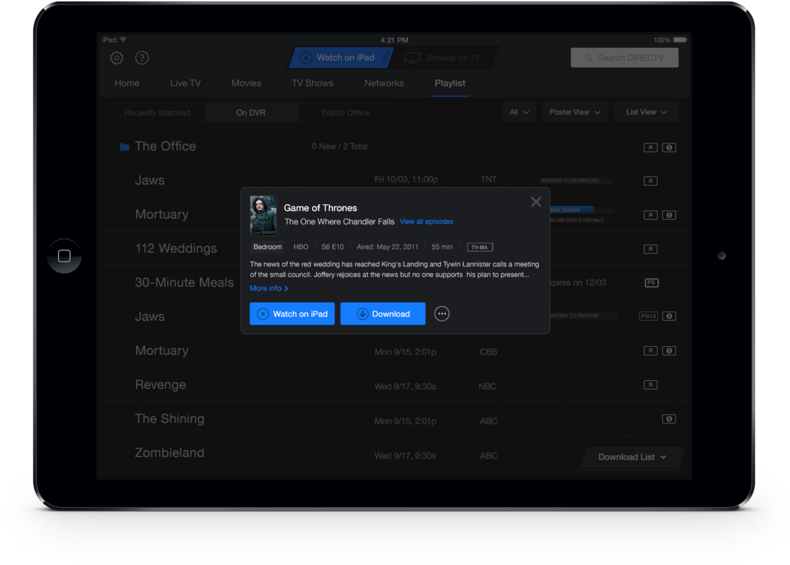Viewport: 790px width, 565px height.
Task: Select the Zombieland listing
Action: click(394, 453)
